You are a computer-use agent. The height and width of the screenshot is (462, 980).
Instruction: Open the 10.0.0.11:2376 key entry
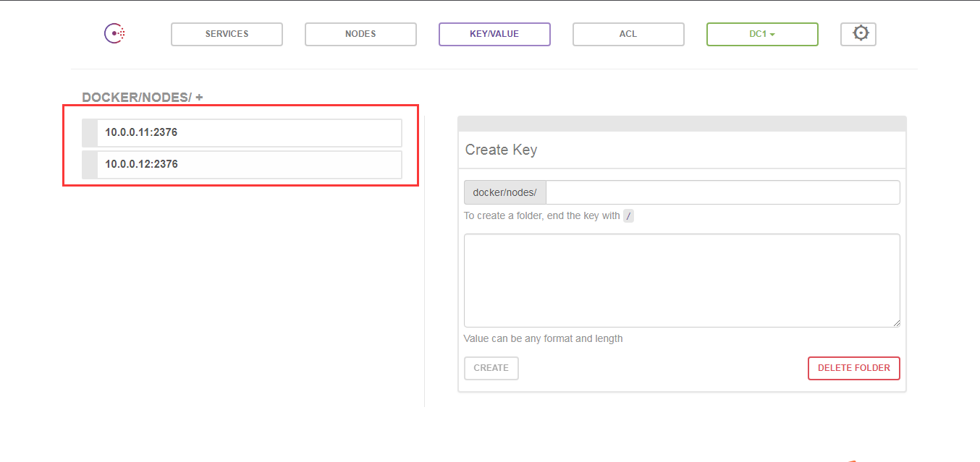(242, 133)
